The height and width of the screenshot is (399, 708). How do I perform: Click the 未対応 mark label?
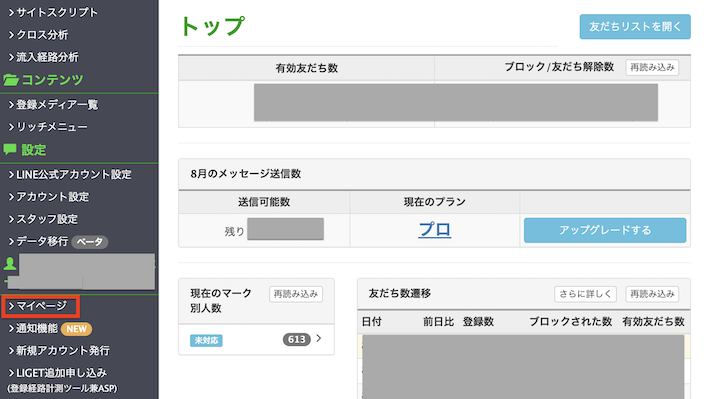206,340
